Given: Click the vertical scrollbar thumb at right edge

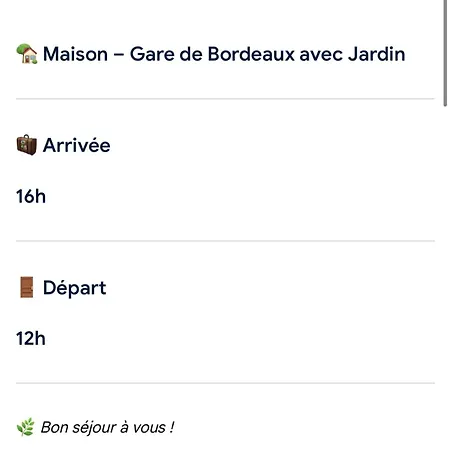Looking at the screenshot, I should click(x=445, y=53).
